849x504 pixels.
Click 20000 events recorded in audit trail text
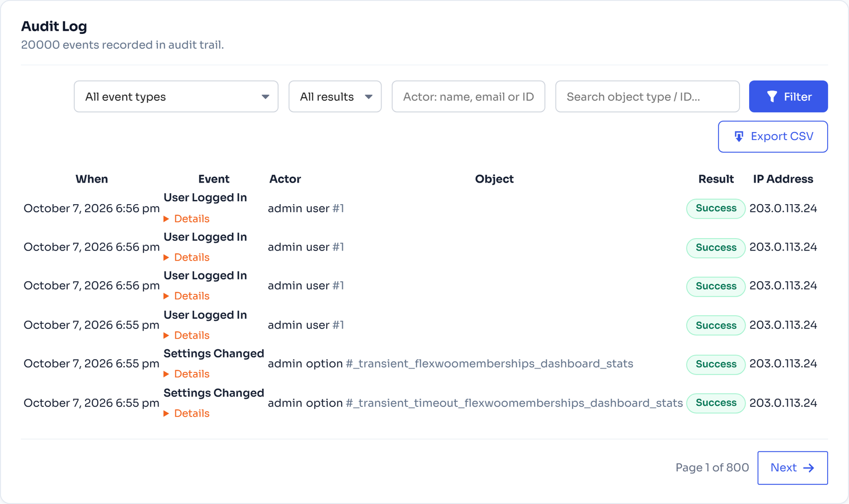(x=123, y=45)
